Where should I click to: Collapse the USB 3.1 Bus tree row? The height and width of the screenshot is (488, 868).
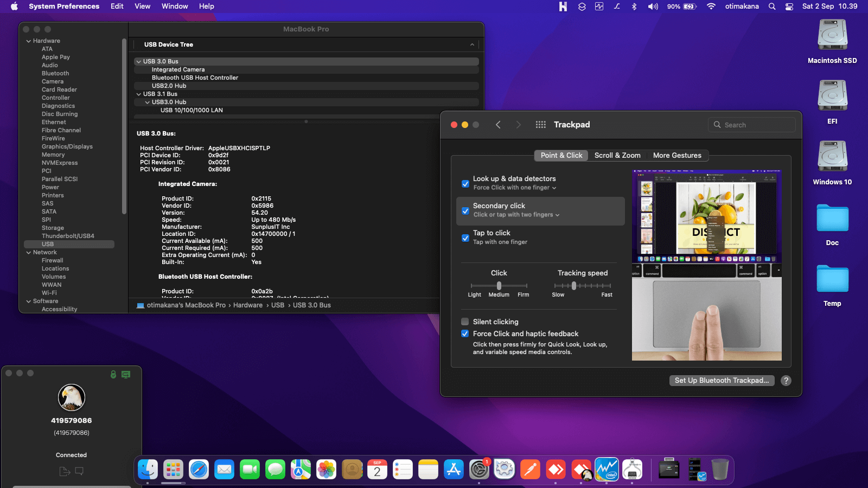(x=138, y=94)
